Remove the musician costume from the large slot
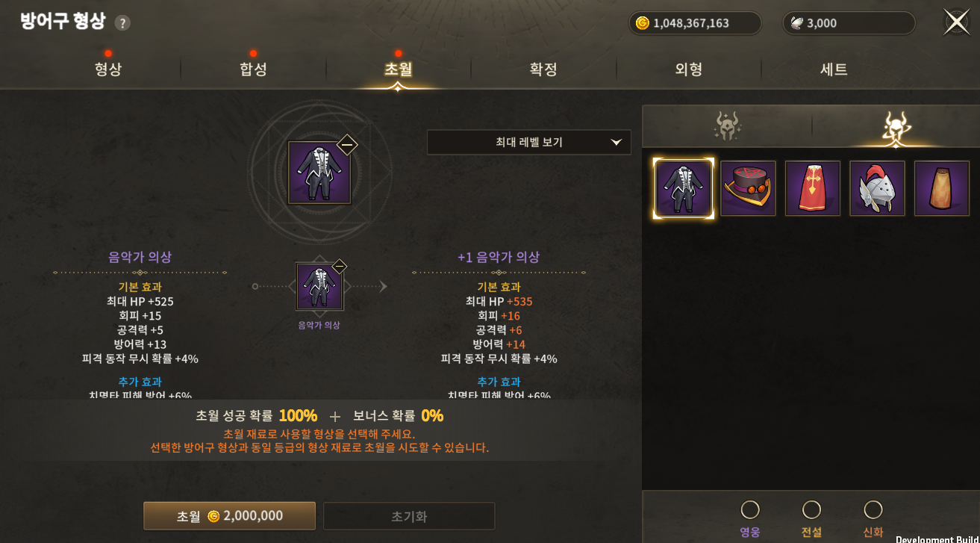 coord(347,145)
